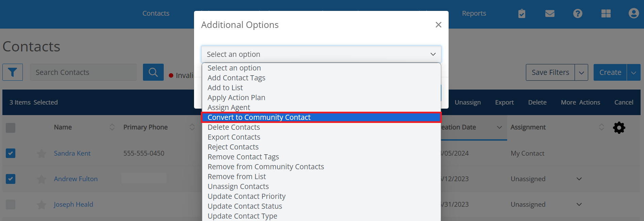Viewport: 644px width, 221px height.
Task: Open the Select an option dropdown
Action: (x=321, y=54)
